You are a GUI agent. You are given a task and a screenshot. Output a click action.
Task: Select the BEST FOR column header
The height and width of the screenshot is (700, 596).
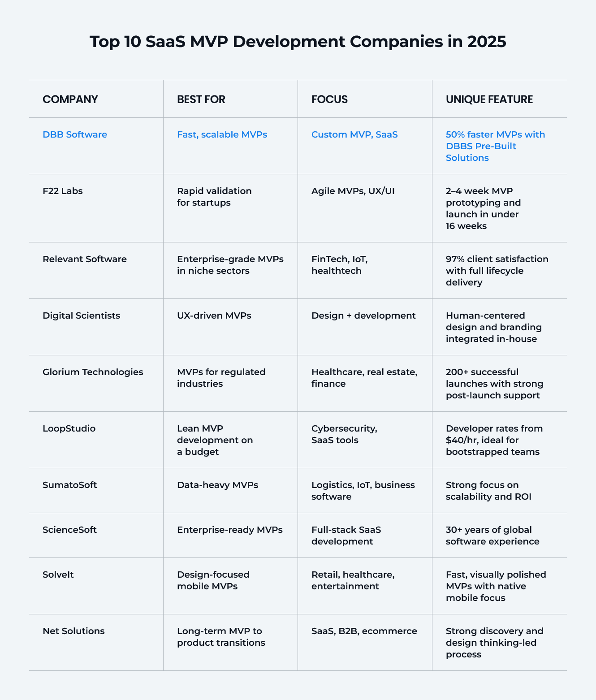pyautogui.click(x=201, y=99)
